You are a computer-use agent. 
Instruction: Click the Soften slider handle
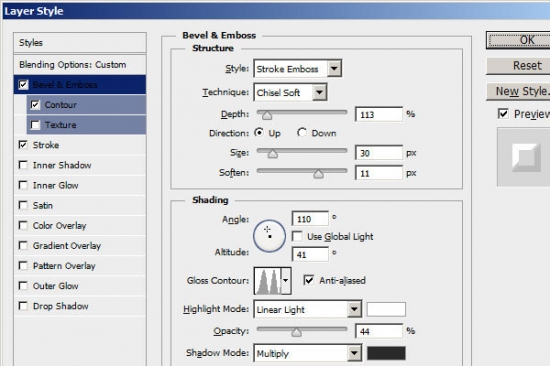318,174
